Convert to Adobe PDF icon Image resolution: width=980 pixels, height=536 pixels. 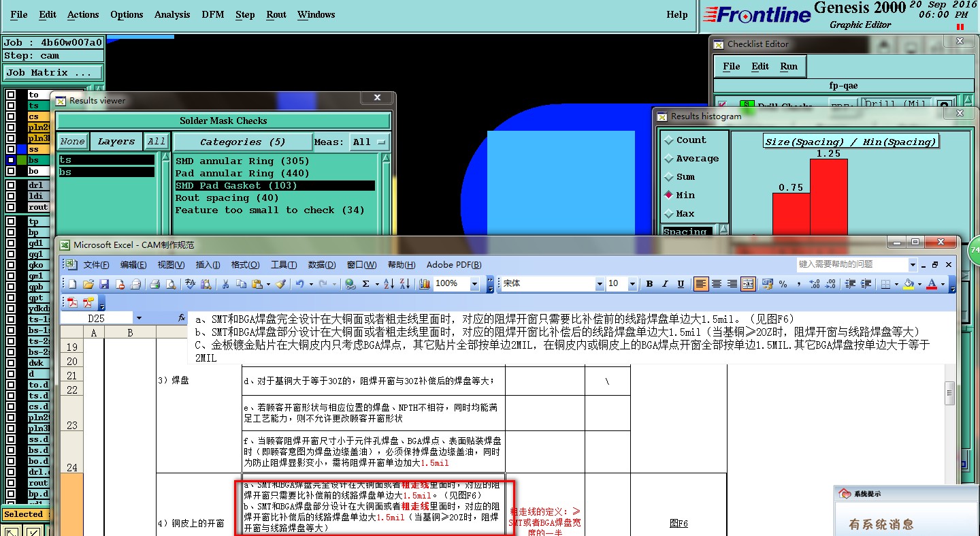point(71,302)
